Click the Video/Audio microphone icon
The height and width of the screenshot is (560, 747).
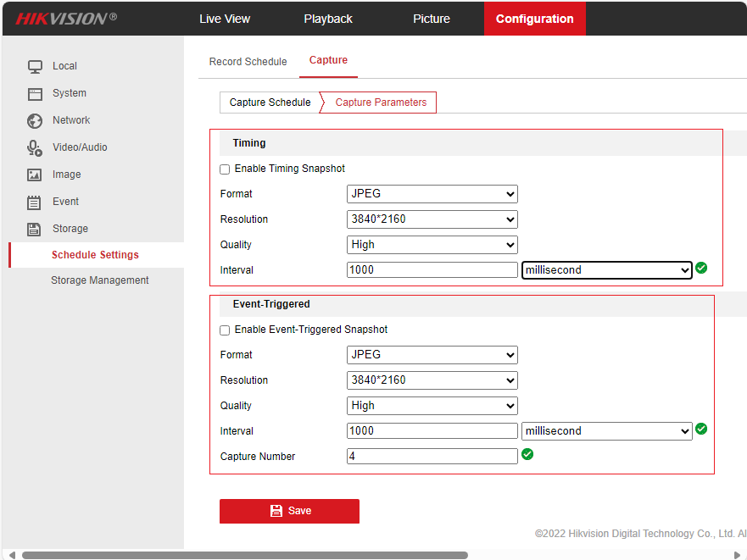coord(35,148)
